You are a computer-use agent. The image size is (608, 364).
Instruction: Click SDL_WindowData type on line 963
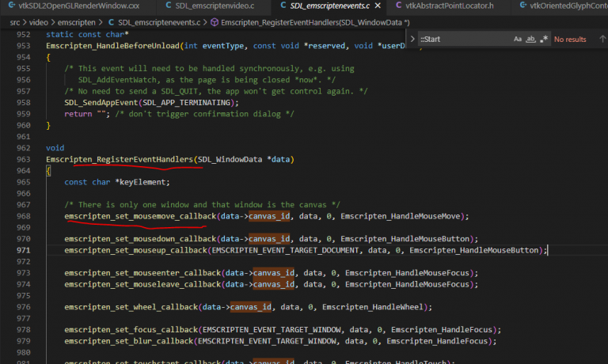coord(230,159)
